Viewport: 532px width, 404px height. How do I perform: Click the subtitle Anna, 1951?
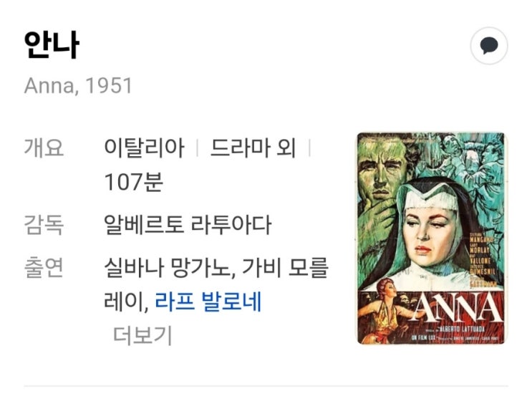coord(78,85)
